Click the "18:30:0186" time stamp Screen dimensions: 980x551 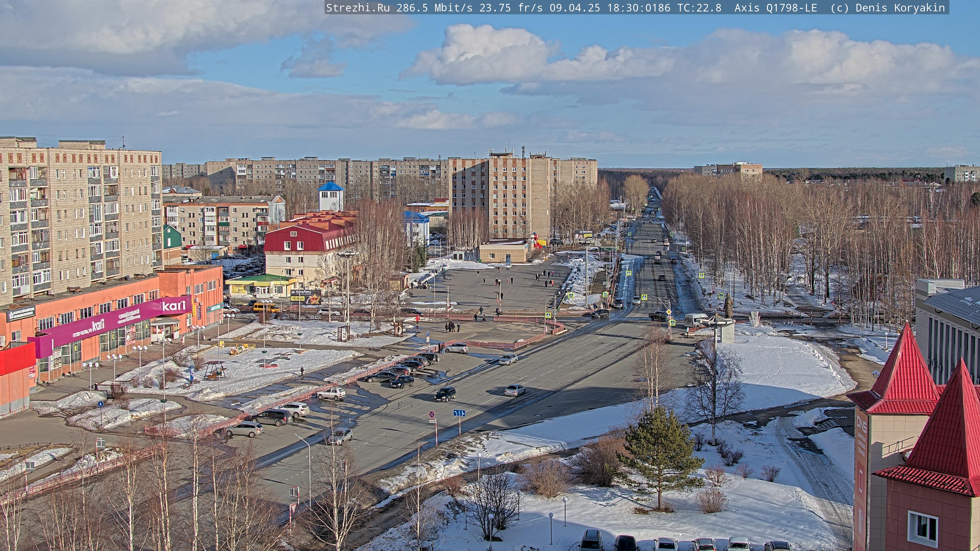click(x=639, y=8)
